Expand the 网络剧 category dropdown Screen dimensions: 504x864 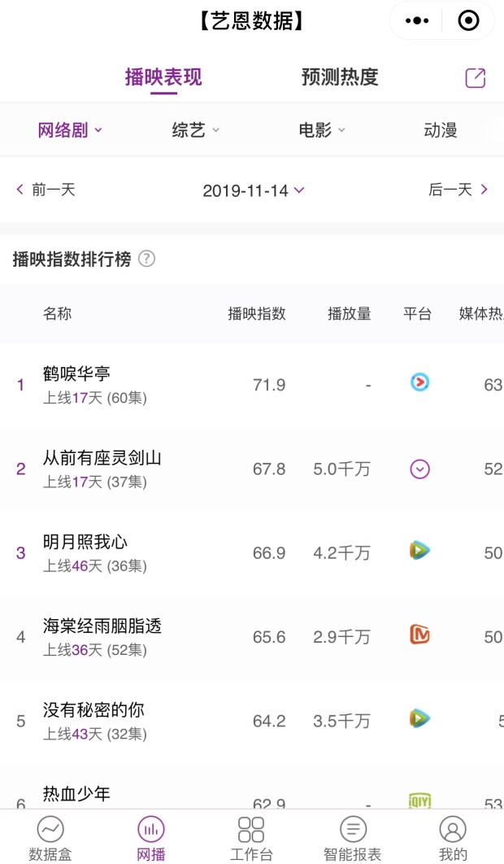coord(70,130)
